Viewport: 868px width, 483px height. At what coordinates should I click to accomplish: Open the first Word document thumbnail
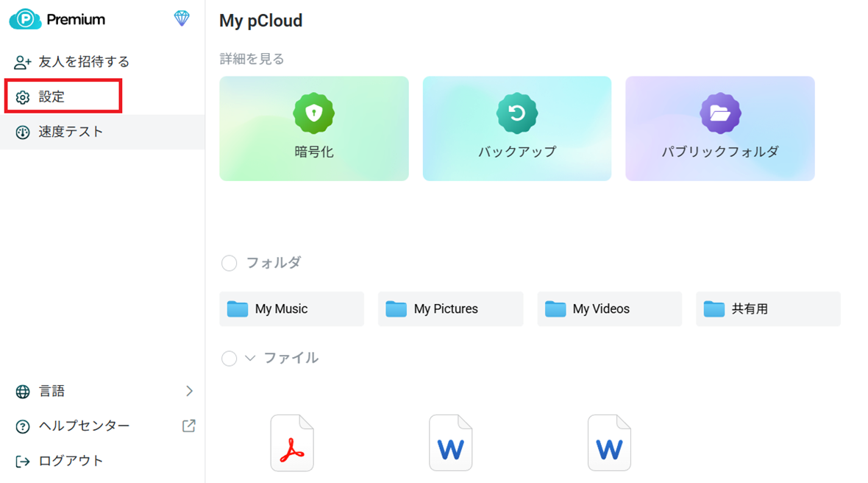point(451,443)
